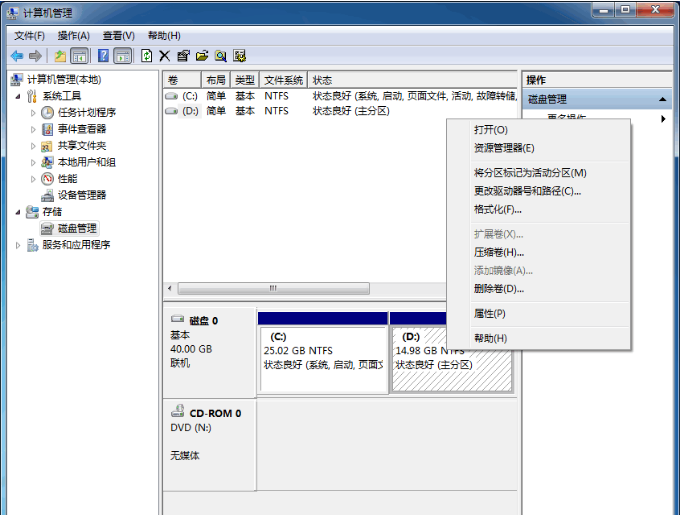Click the blue Back arrow in toolbar

tap(17, 56)
